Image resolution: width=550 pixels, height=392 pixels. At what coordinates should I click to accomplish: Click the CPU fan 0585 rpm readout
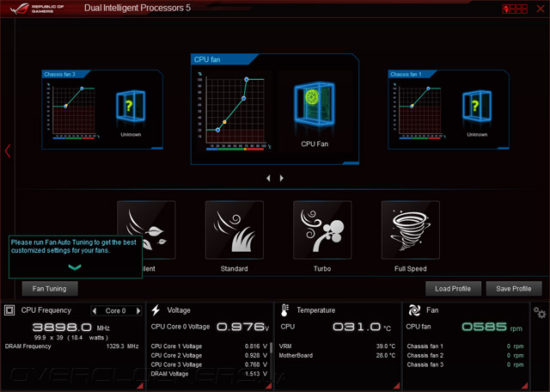tap(492, 327)
